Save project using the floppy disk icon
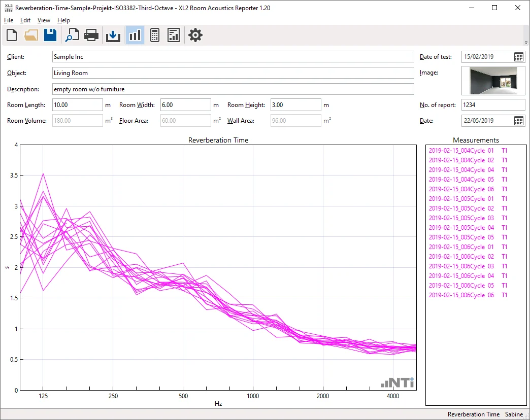The image size is (530, 420). coord(50,35)
